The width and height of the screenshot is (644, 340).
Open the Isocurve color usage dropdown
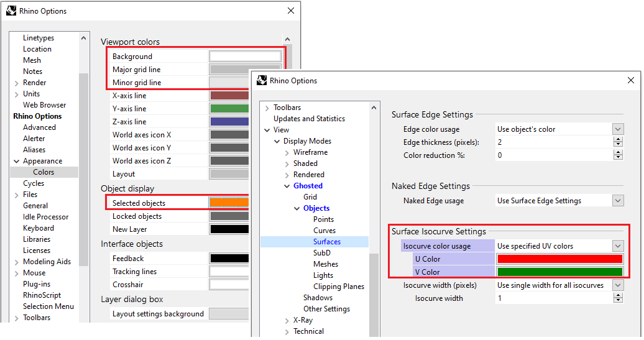617,246
